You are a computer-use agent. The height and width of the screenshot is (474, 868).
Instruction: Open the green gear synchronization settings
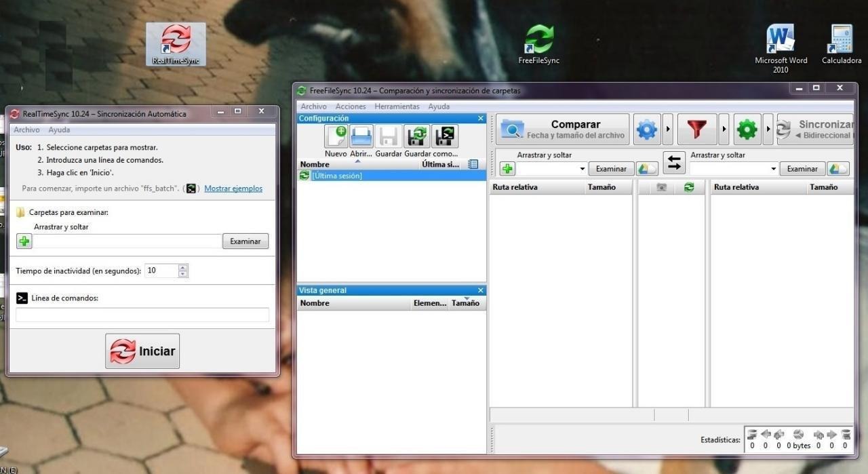pos(747,130)
